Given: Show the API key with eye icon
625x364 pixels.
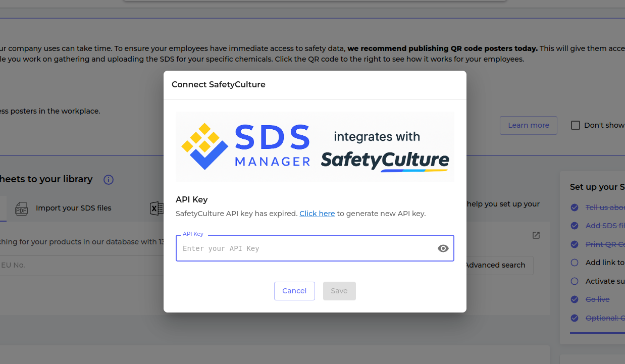Looking at the screenshot, I should pos(443,248).
